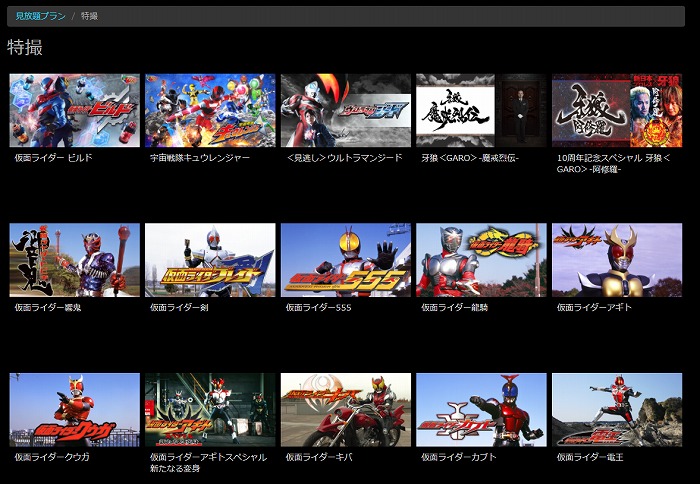Open the アギトスペシャル 新たなる変身 thumbnail
Viewport: 700px width, 484px height.
(x=210, y=410)
